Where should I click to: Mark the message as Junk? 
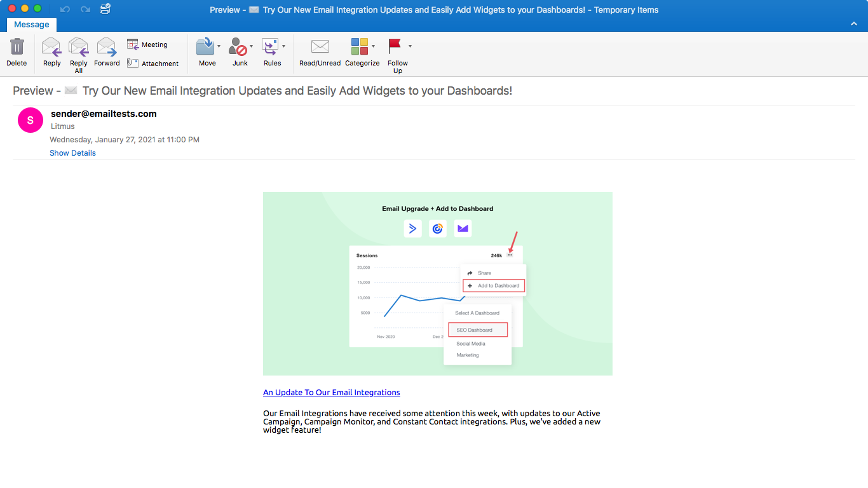tap(238, 52)
